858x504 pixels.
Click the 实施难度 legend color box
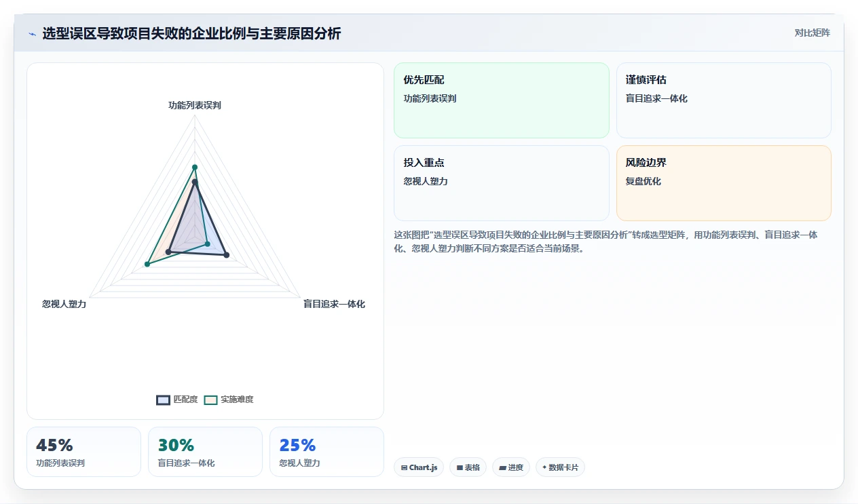(x=211, y=400)
